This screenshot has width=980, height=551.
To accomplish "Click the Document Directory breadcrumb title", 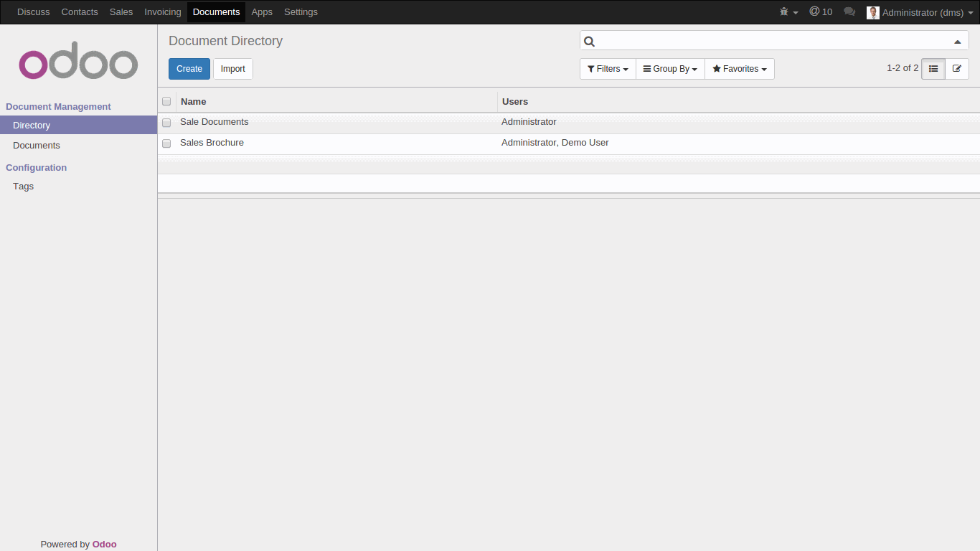I will click(225, 41).
